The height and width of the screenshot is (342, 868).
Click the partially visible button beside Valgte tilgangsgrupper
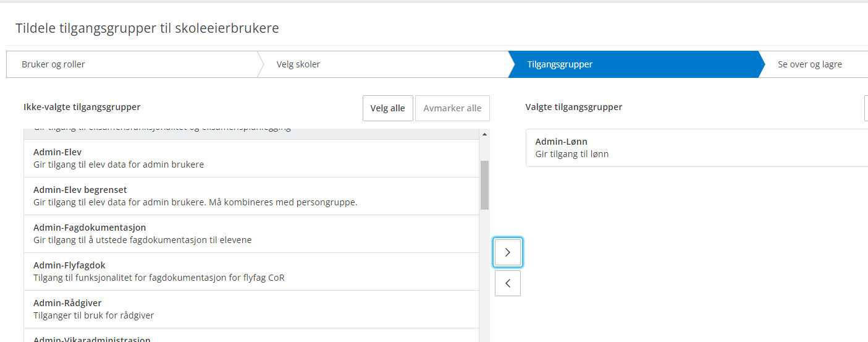click(x=866, y=108)
